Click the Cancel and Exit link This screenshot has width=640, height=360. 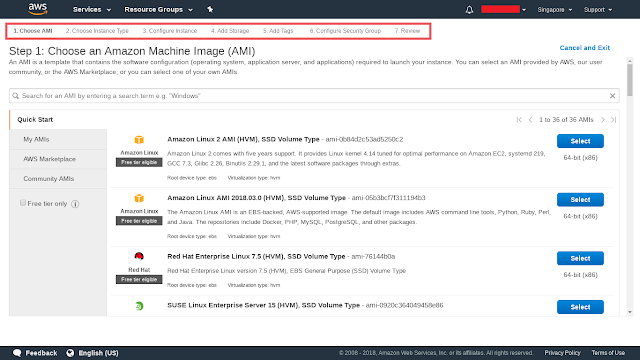pyautogui.click(x=584, y=48)
